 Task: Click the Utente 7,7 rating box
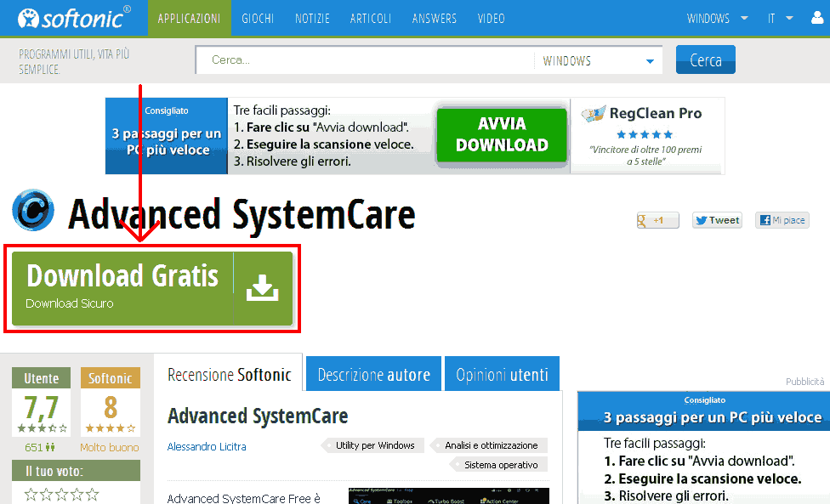coord(42,401)
